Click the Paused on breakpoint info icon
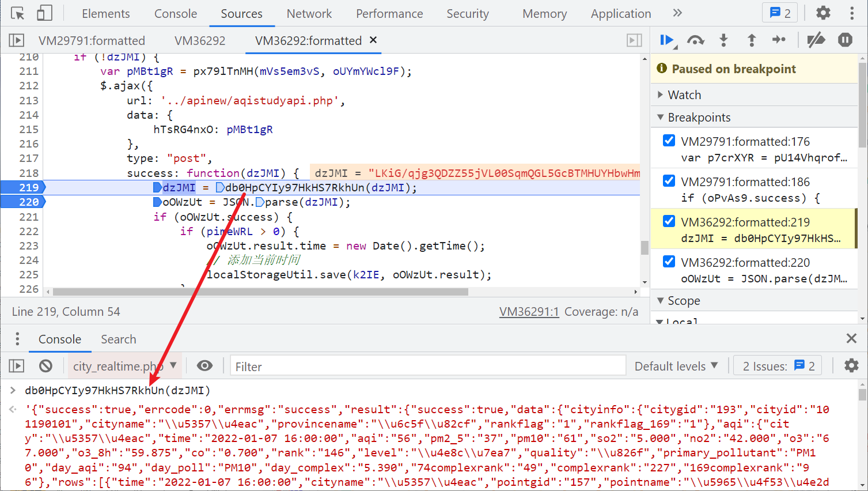The image size is (868, 491). 662,69
